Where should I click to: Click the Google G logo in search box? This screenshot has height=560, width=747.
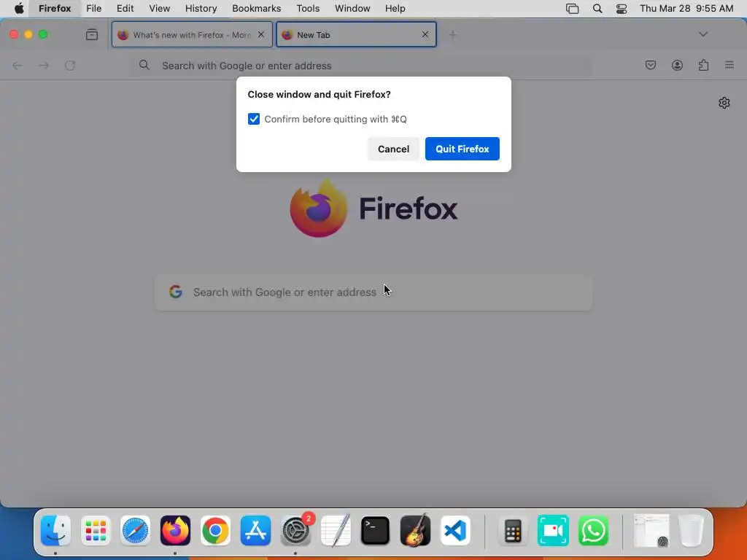pyautogui.click(x=176, y=292)
